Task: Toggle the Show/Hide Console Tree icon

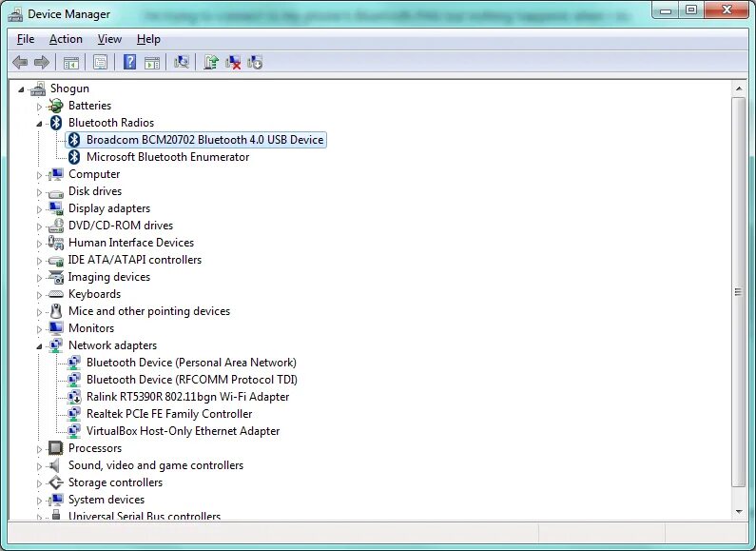Action: pyautogui.click(x=71, y=62)
